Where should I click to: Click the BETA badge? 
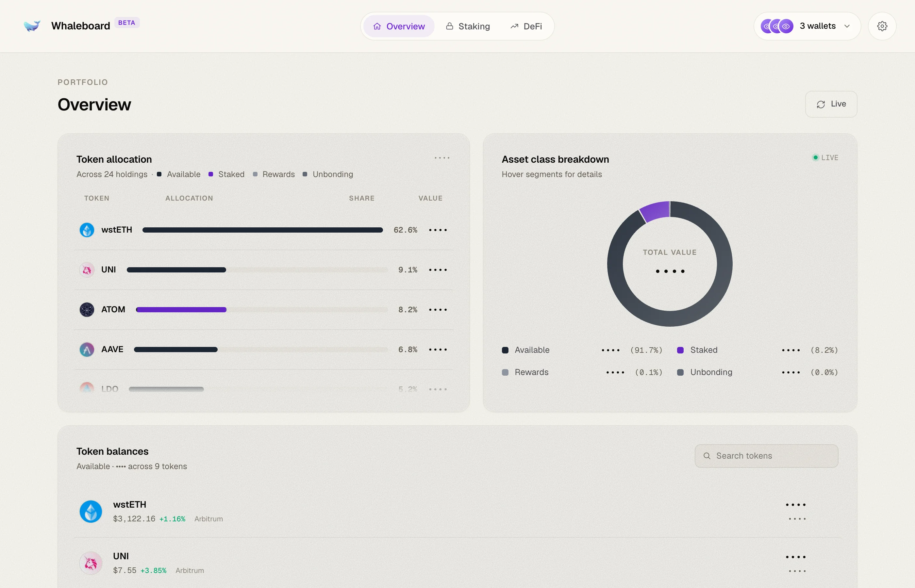(126, 23)
